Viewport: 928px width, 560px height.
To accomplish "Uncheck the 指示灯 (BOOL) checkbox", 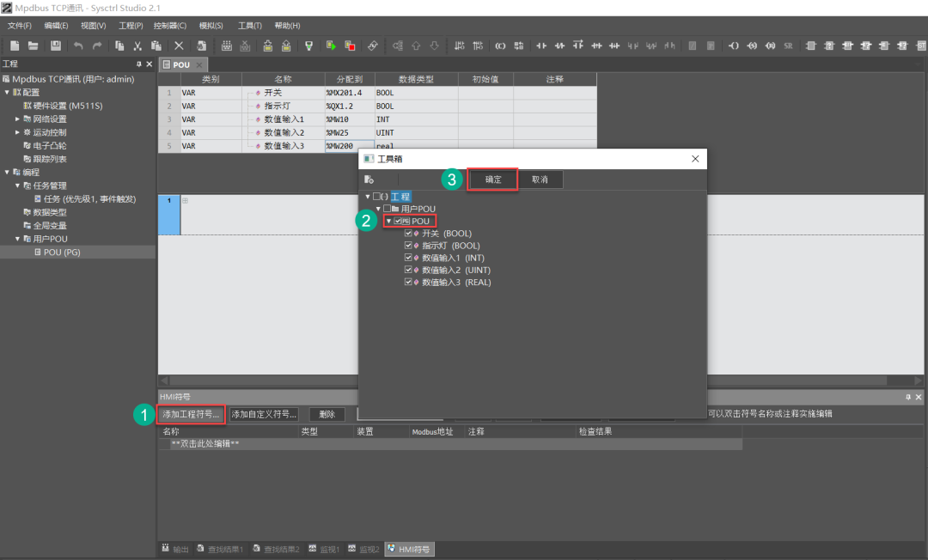I will click(x=408, y=246).
